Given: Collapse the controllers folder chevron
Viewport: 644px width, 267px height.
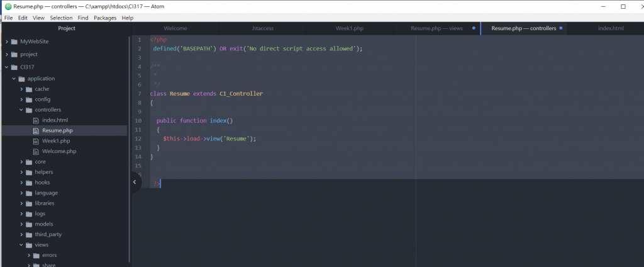Looking at the screenshot, I should pyautogui.click(x=21, y=110).
